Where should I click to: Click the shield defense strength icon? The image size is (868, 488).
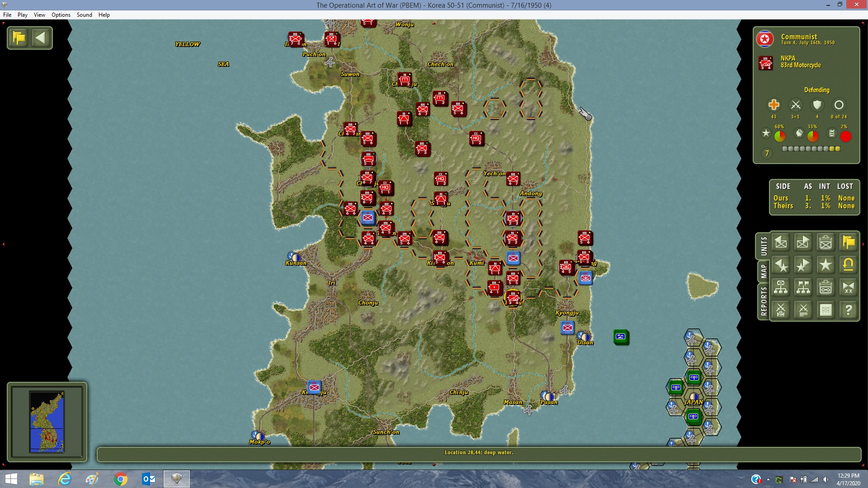[x=817, y=105]
